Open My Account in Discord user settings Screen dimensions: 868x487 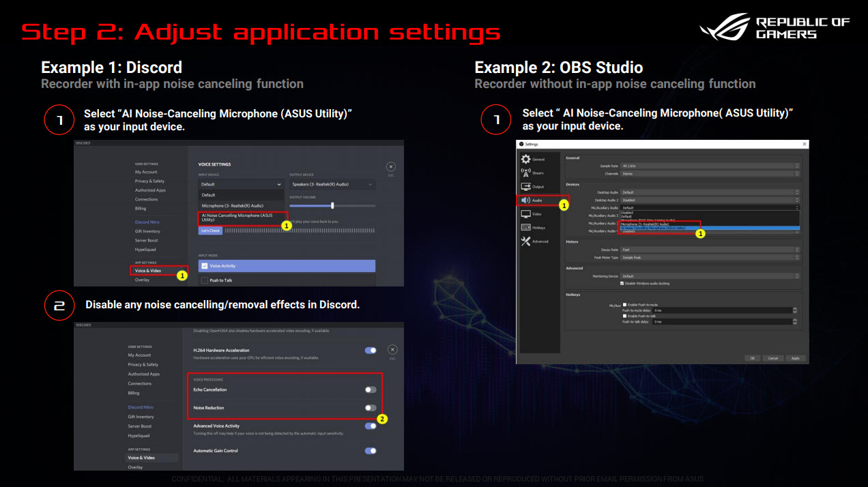click(x=146, y=172)
